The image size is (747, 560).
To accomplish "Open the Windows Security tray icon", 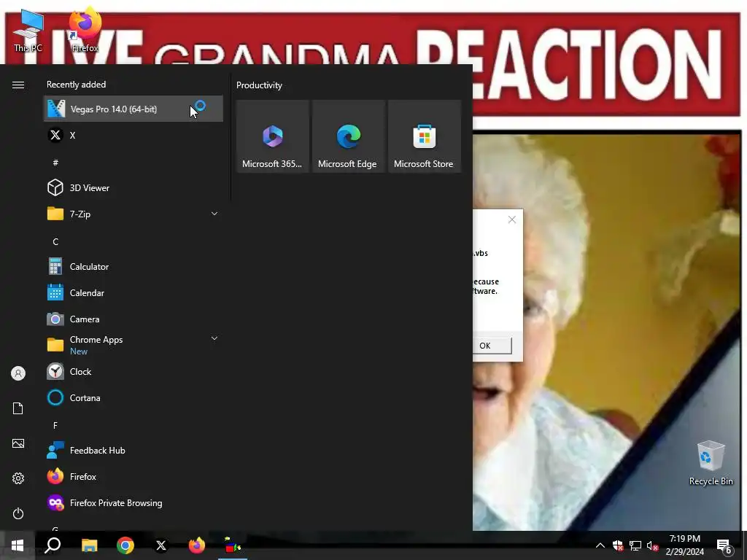I will tap(618, 545).
